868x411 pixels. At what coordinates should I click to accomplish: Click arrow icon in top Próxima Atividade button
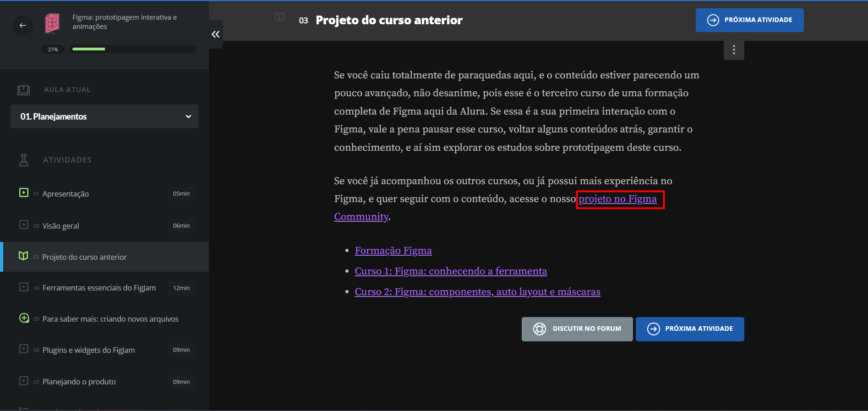pyautogui.click(x=713, y=20)
